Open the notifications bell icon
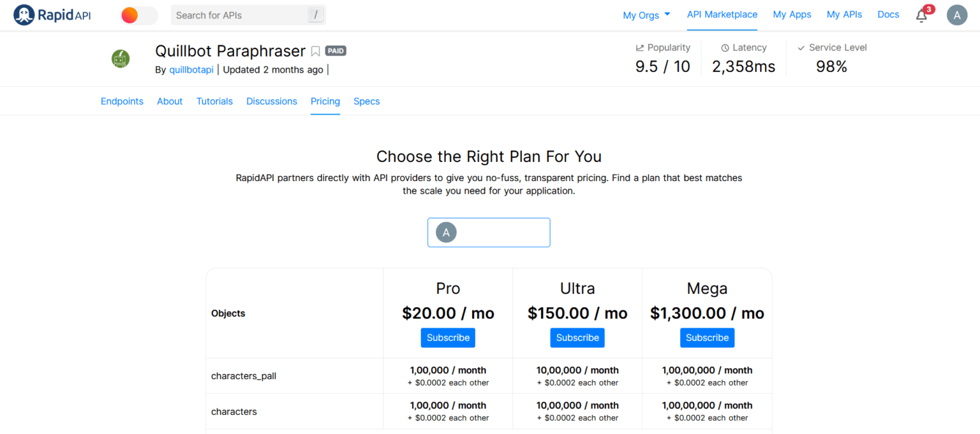This screenshot has width=980, height=434. pos(921,16)
